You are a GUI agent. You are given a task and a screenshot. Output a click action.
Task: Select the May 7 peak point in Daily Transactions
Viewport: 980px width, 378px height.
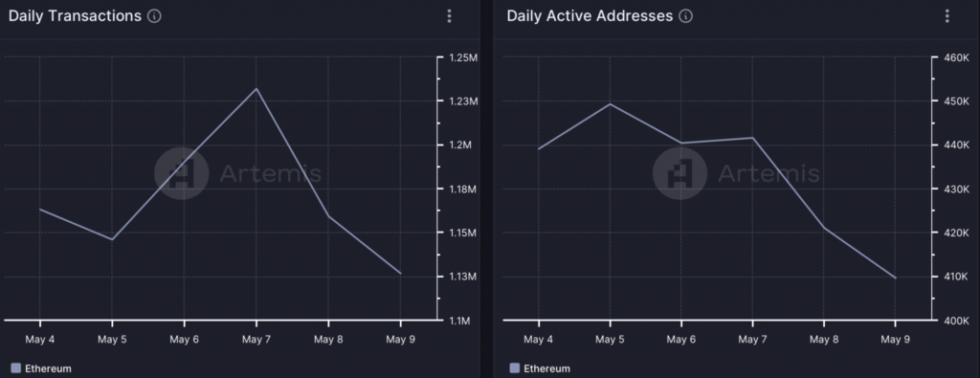(x=256, y=89)
